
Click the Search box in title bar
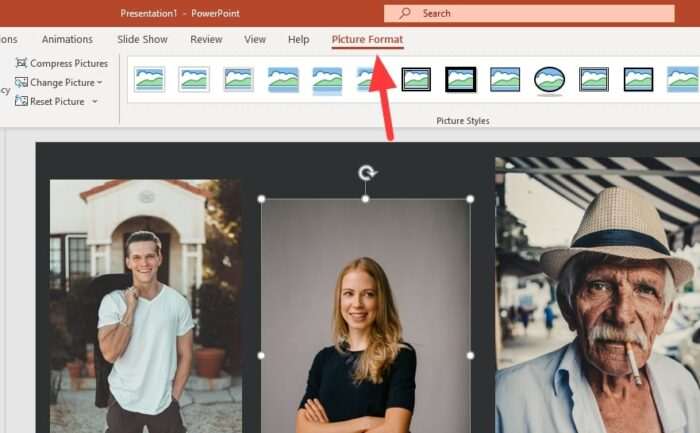pyautogui.click(x=529, y=13)
